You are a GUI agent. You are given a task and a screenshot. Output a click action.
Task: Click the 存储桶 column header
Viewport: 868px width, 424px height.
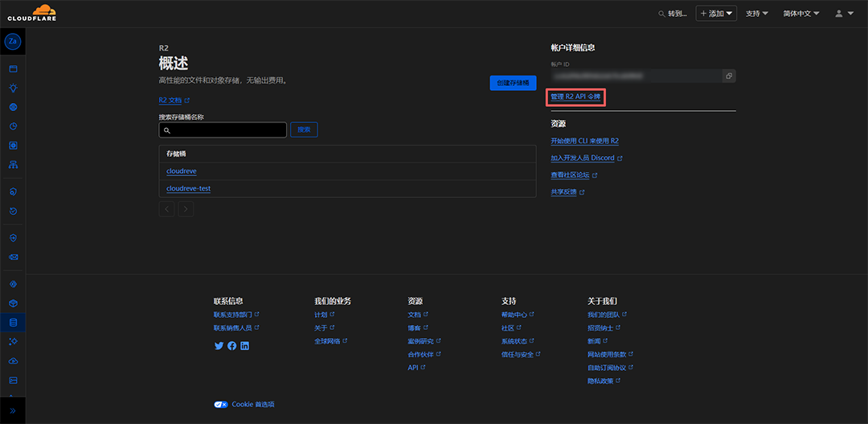tap(176, 154)
